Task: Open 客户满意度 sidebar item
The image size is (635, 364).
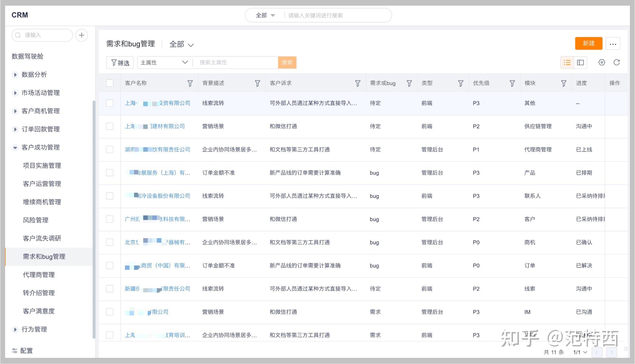Action: click(x=39, y=311)
